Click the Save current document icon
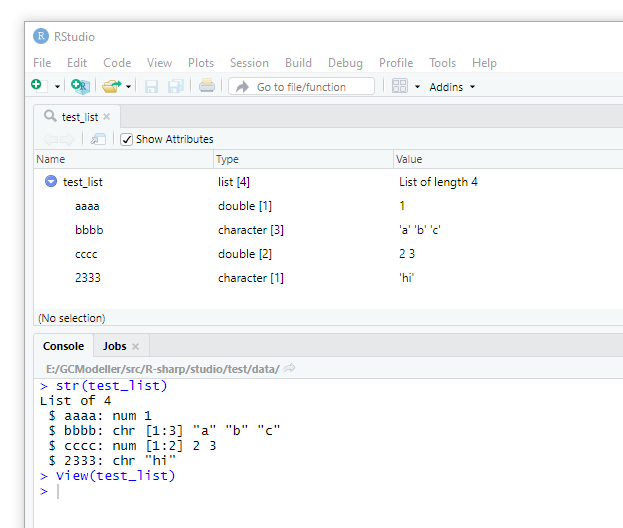 [x=152, y=87]
